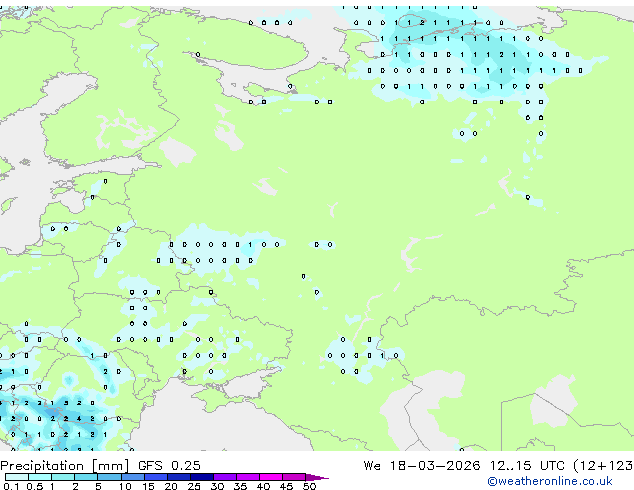Click the 40 to 45 mm legend swatch
The width and height of the screenshot is (634, 490).
click(x=271, y=477)
